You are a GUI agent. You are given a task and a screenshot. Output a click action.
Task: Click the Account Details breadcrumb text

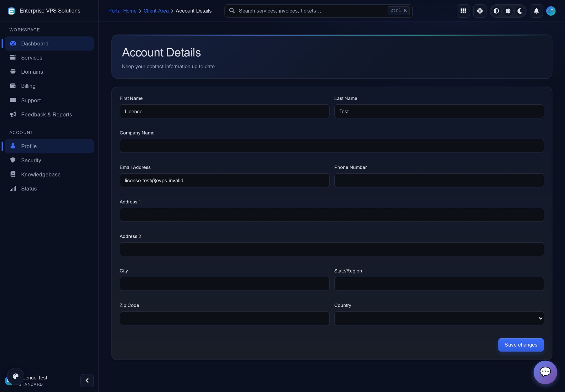pyautogui.click(x=193, y=11)
